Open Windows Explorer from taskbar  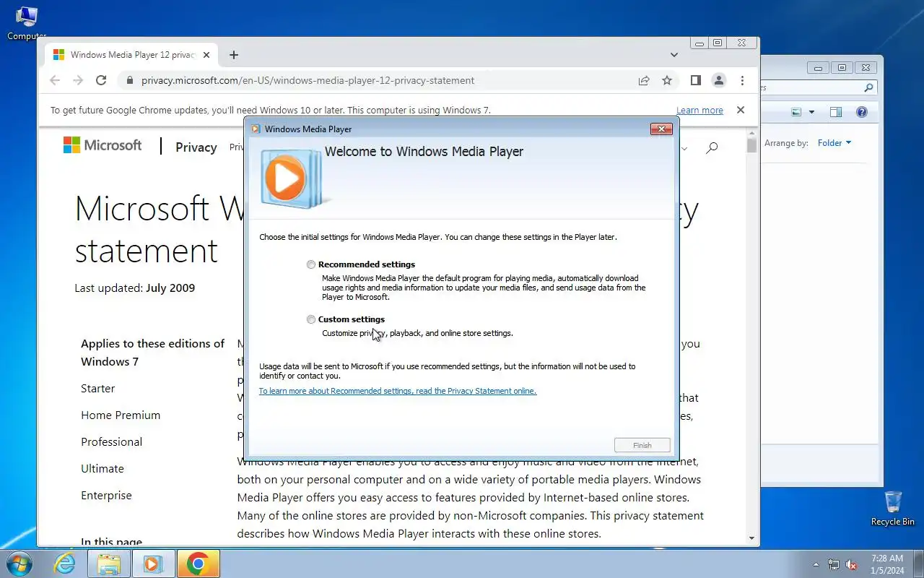coord(108,564)
